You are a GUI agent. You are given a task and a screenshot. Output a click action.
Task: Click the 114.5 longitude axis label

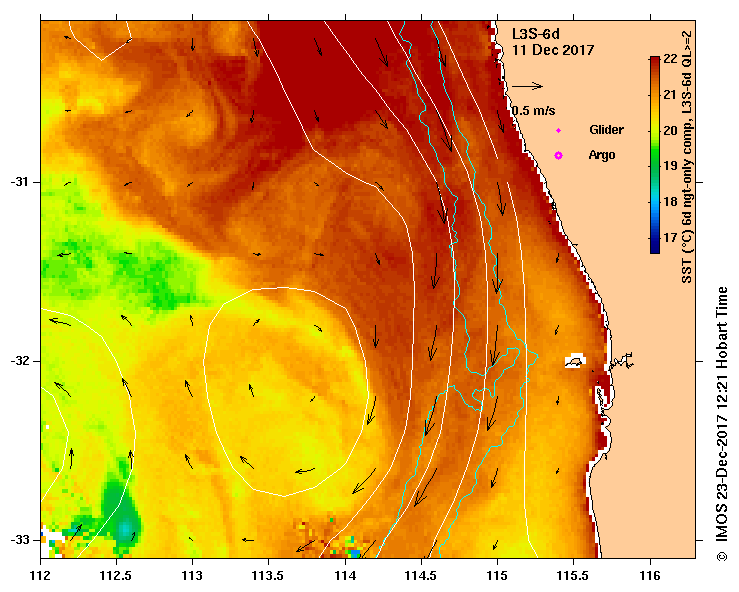click(421, 576)
